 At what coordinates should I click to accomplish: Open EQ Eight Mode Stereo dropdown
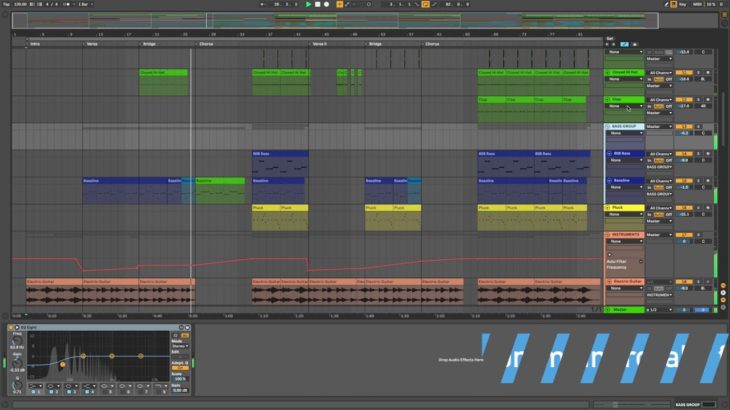180,346
